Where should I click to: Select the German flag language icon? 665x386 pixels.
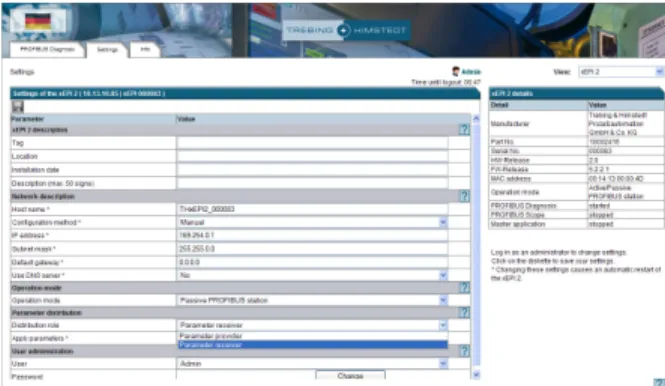click(38, 21)
